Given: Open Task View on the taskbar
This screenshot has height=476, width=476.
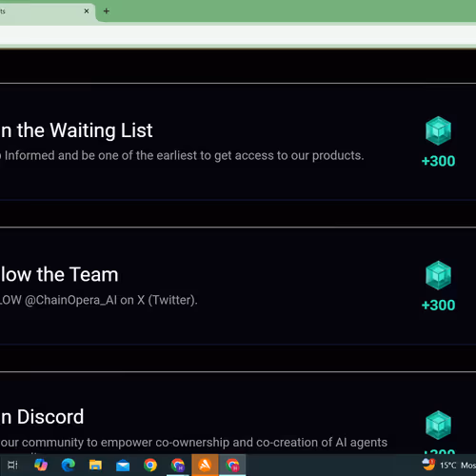Looking at the screenshot, I should (12, 466).
